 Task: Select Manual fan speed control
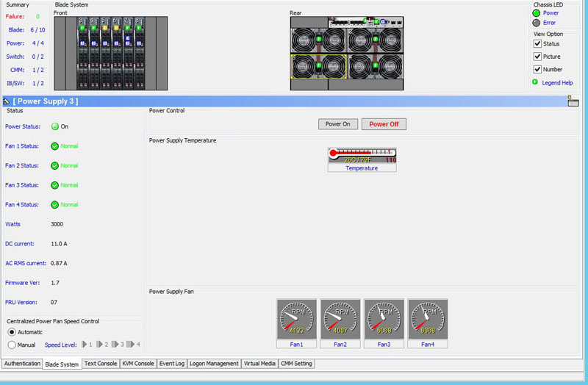[x=12, y=345]
